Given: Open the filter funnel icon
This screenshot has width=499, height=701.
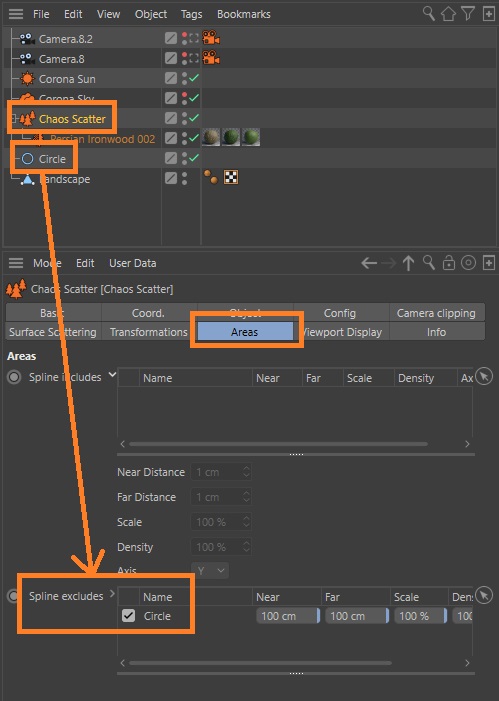Looking at the screenshot, I should tap(468, 14).
